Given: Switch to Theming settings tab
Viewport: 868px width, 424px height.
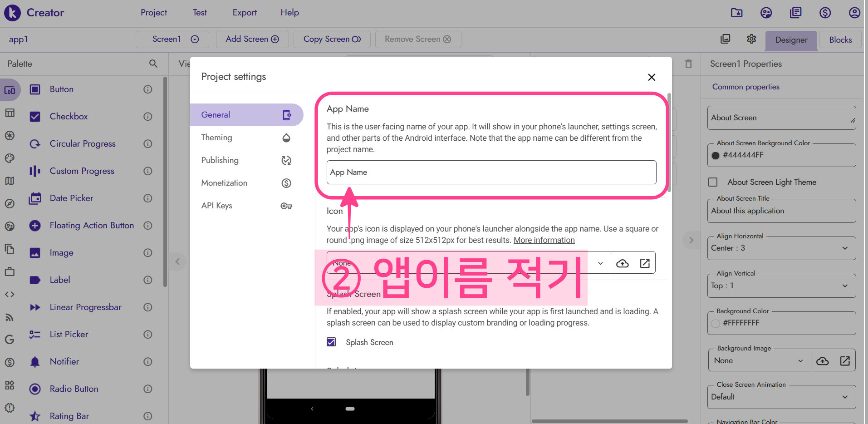Looking at the screenshot, I should 247,138.
